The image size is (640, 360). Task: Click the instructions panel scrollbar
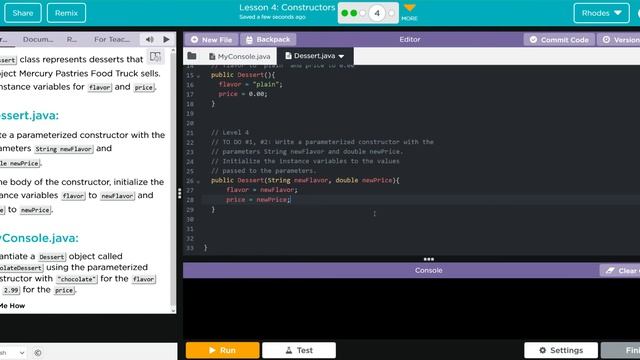click(x=173, y=180)
